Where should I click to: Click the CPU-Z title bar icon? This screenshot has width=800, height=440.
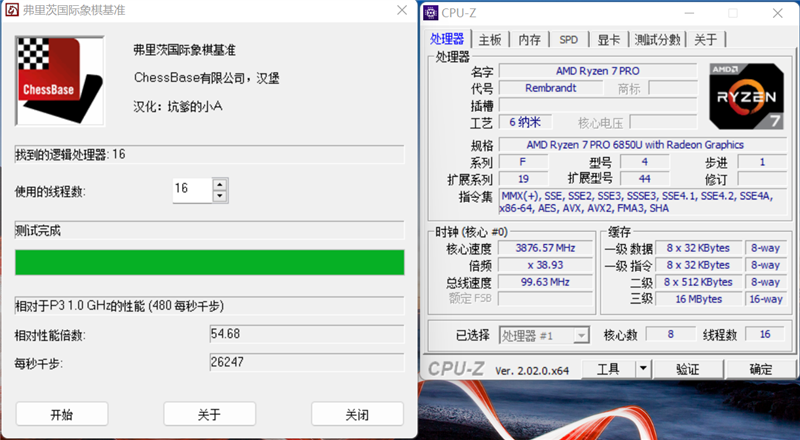(x=431, y=13)
